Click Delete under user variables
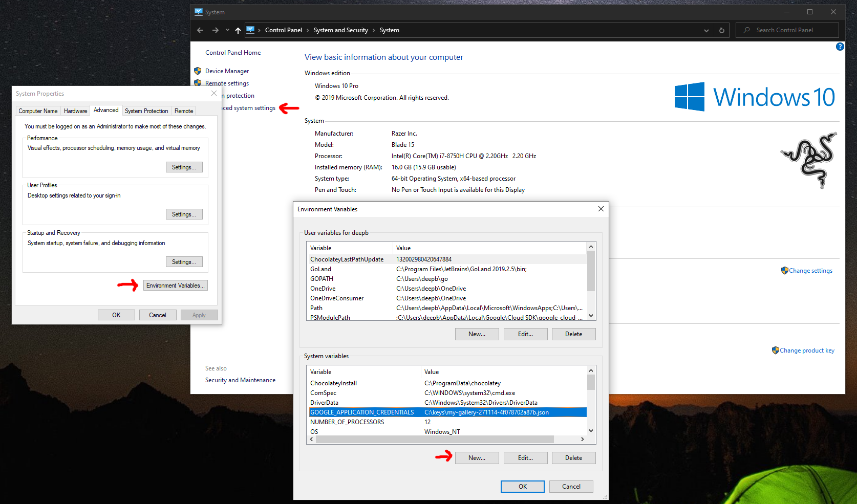 [573, 334]
